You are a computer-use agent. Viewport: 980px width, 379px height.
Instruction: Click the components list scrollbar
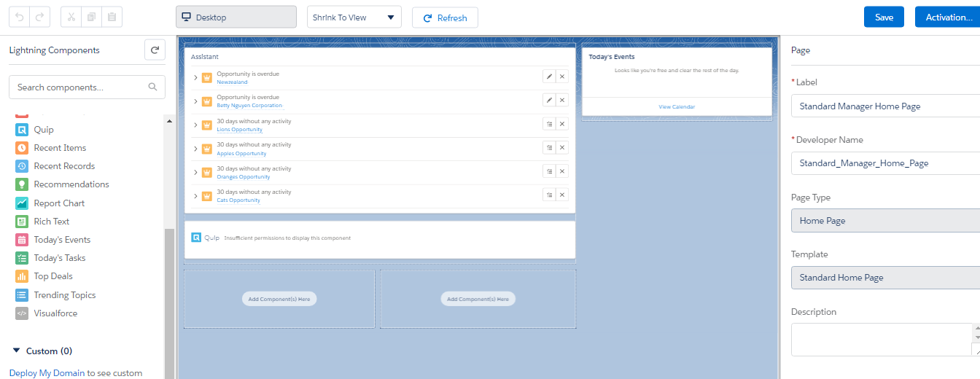click(x=169, y=302)
